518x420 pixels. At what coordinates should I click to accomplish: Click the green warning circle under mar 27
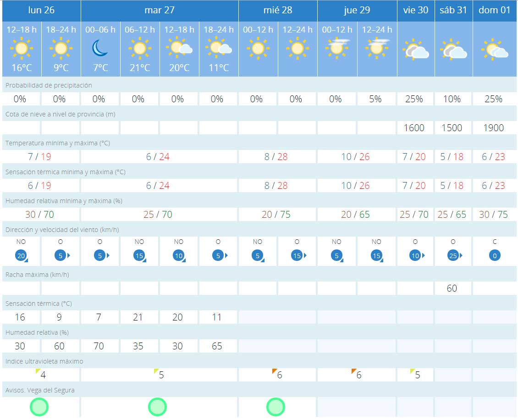click(x=157, y=407)
